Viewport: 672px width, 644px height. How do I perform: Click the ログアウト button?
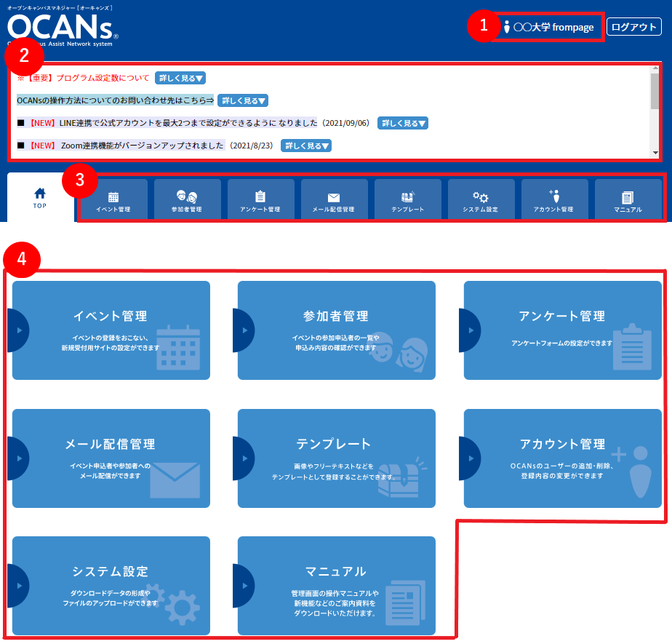coord(634,27)
